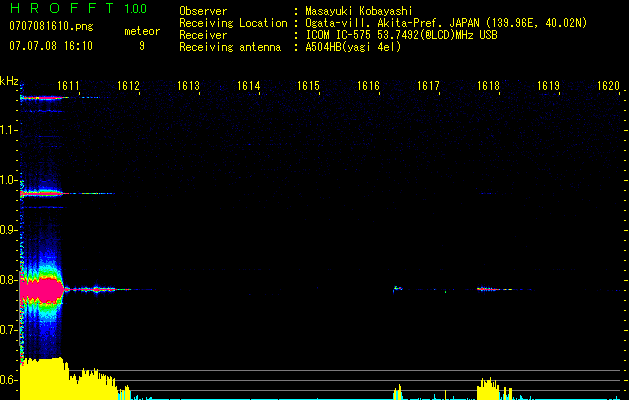629x400 pixels.
Task: Click observer name Masayuki Kobayashi
Action: point(358,11)
